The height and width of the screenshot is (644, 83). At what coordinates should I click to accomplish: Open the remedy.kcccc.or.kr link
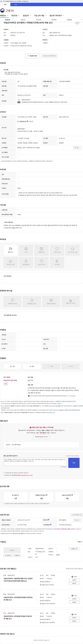(22, 475)
